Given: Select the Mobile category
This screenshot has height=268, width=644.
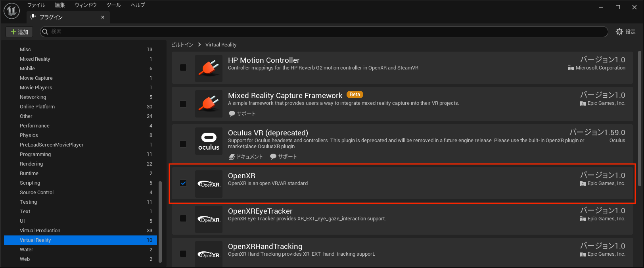Looking at the screenshot, I should 80,69.
